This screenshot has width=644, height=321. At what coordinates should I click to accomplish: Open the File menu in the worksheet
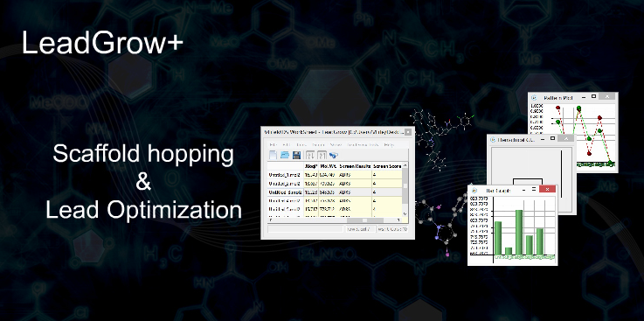[x=273, y=144]
